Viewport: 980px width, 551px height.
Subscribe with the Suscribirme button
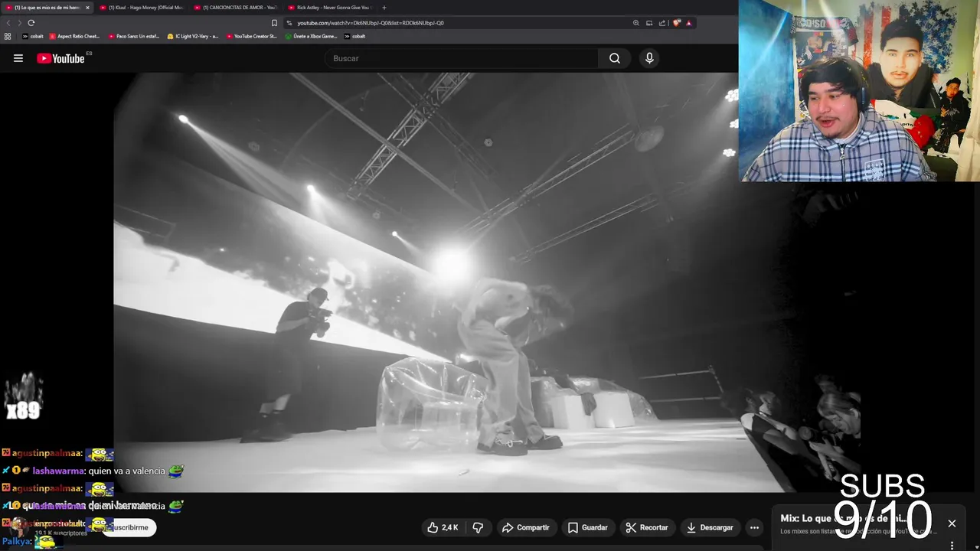point(129,527)
